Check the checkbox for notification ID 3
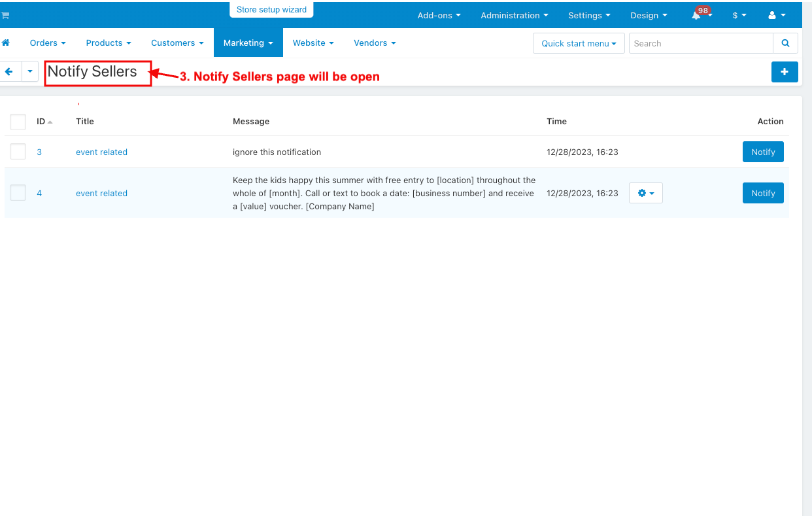 18,152
